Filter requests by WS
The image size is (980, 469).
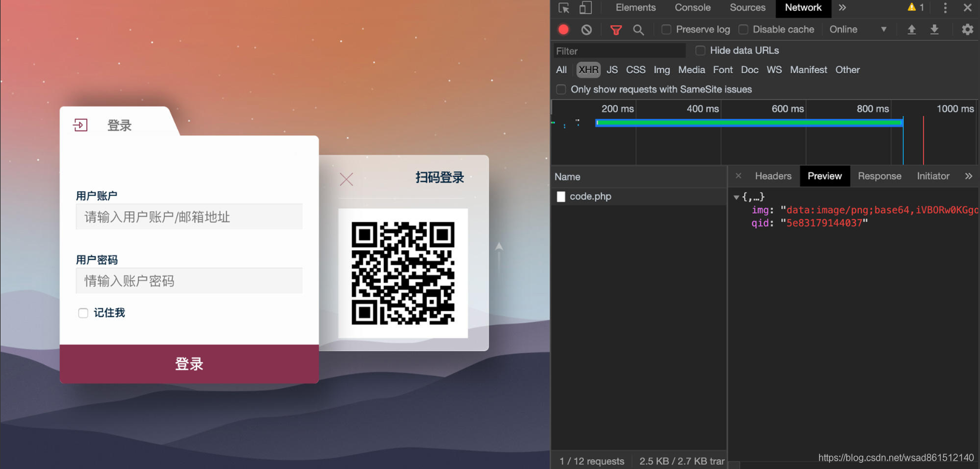[x=774, y=70]
